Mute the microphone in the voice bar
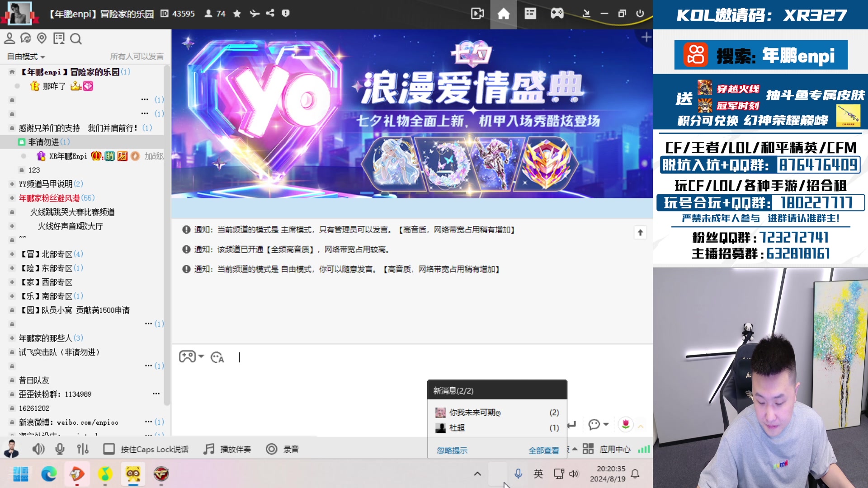This screenshot has height=488, width=868. [60, 449]
